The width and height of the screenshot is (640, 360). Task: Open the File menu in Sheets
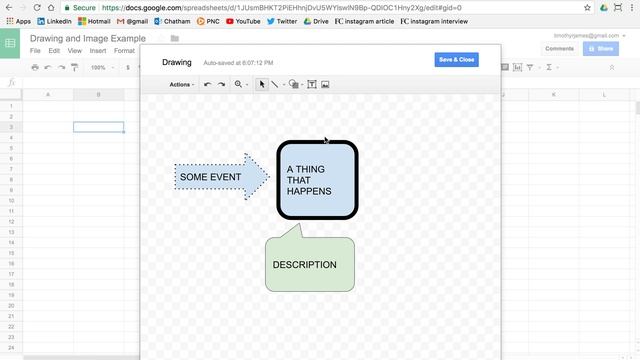(35, 51)
